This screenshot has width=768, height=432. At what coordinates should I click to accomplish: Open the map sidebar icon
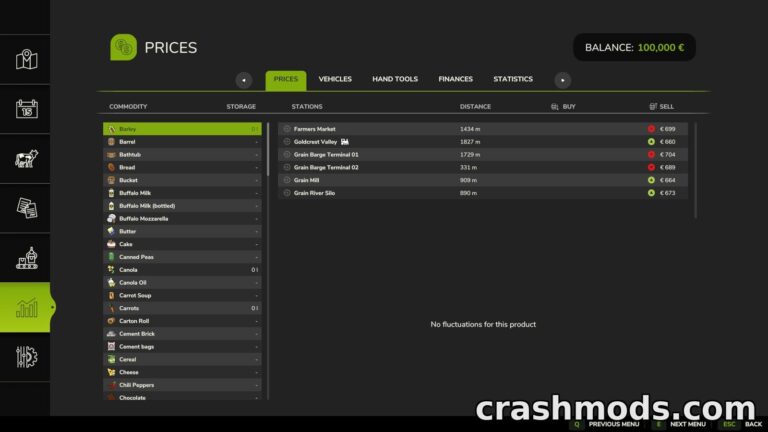click(x=26, y=60)
